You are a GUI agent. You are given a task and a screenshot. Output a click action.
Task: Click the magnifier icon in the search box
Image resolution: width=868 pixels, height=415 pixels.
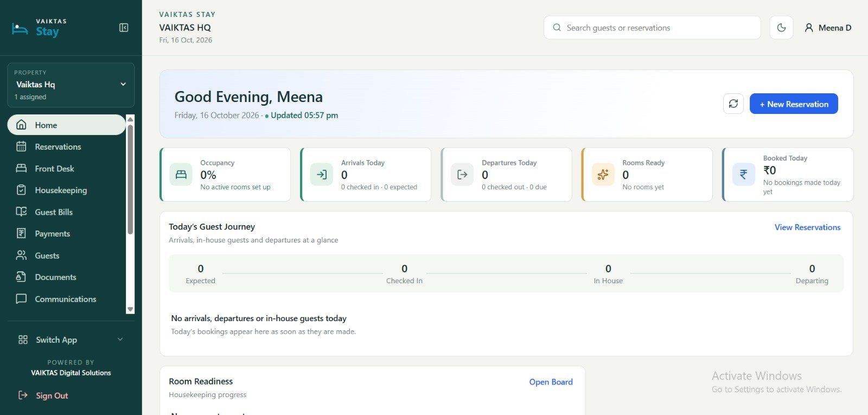pyautogui.click(x=557, y=28)
